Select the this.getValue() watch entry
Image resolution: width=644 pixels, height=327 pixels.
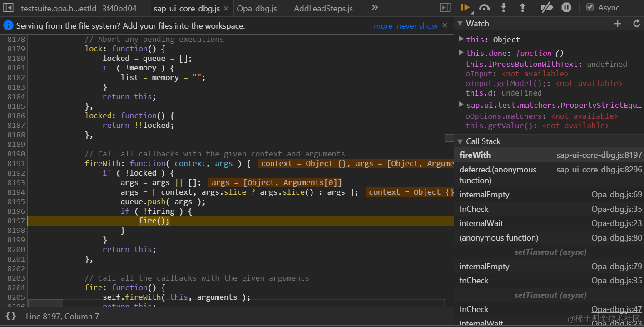tap(537, 126)
